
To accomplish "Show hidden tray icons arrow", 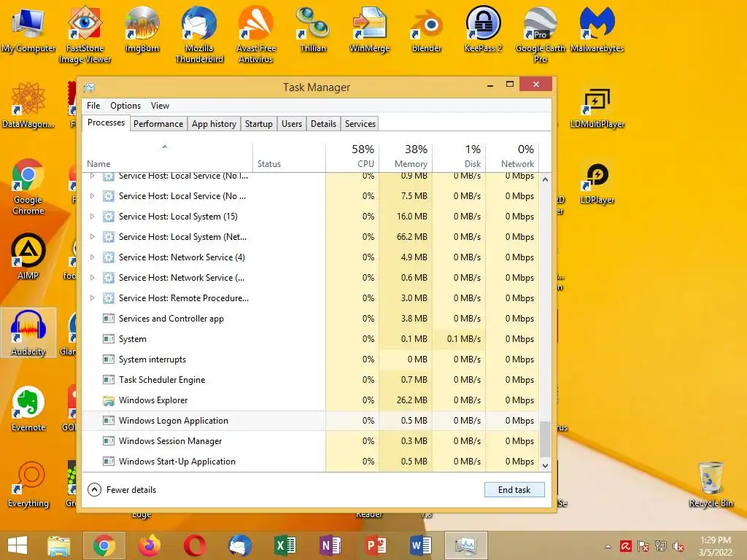I will [608, 547].
